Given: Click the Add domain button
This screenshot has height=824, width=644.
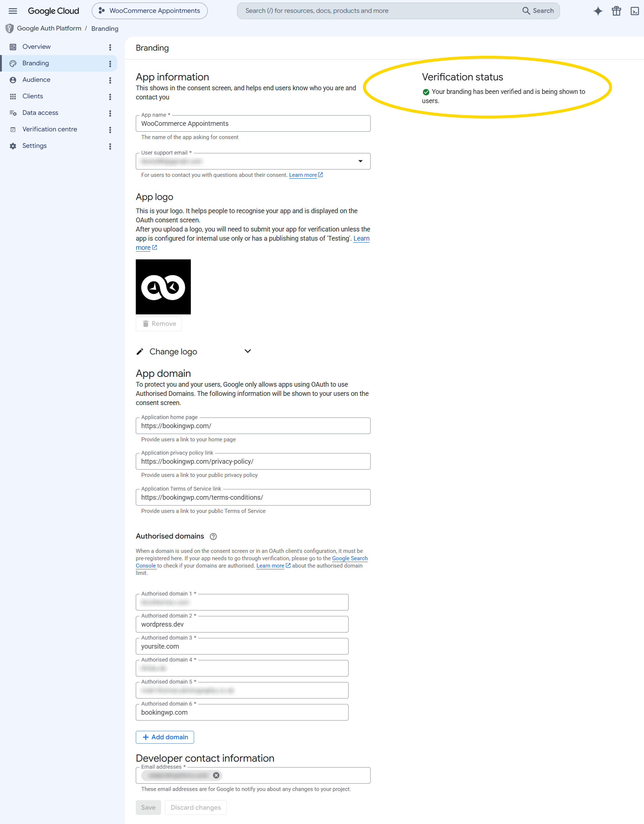Looking at the screenshot, I should point(165,737).
